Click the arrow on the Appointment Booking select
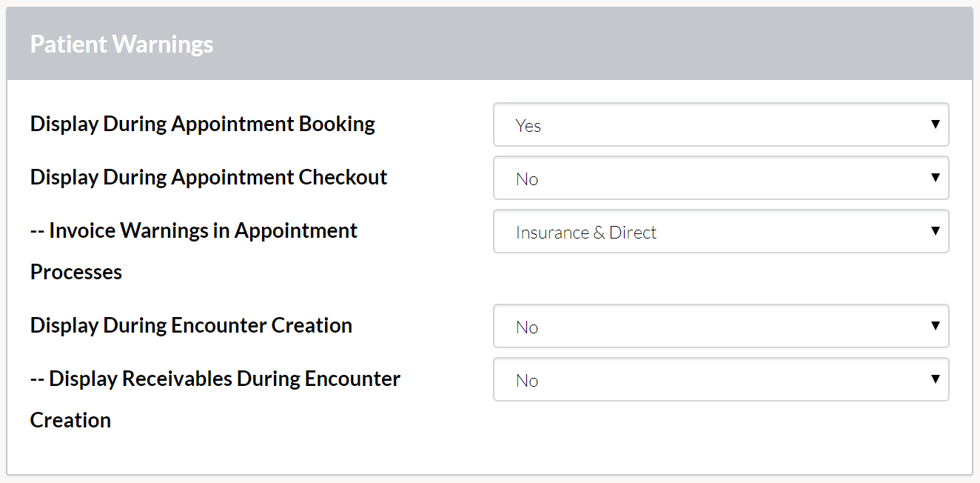This screenshot has width=980, height=483. pyautogui.click(x=935, y=124)
